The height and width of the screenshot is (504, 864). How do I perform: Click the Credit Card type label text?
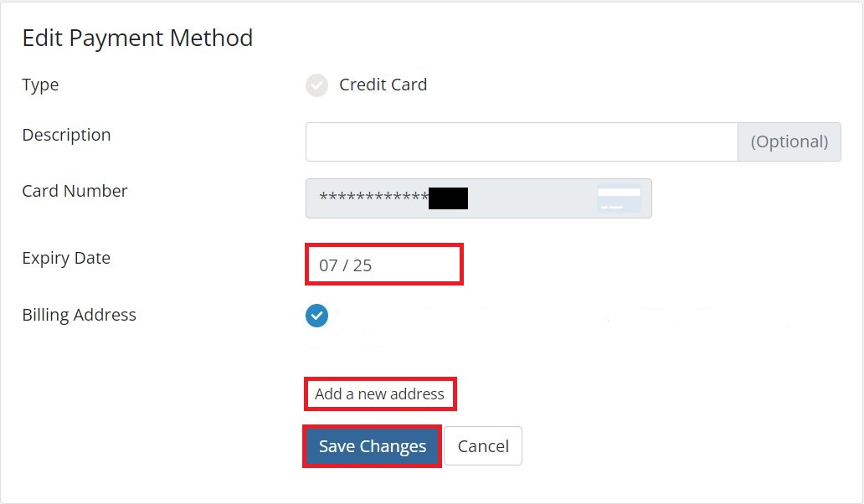pyautogui.click(x=383, y=85)
